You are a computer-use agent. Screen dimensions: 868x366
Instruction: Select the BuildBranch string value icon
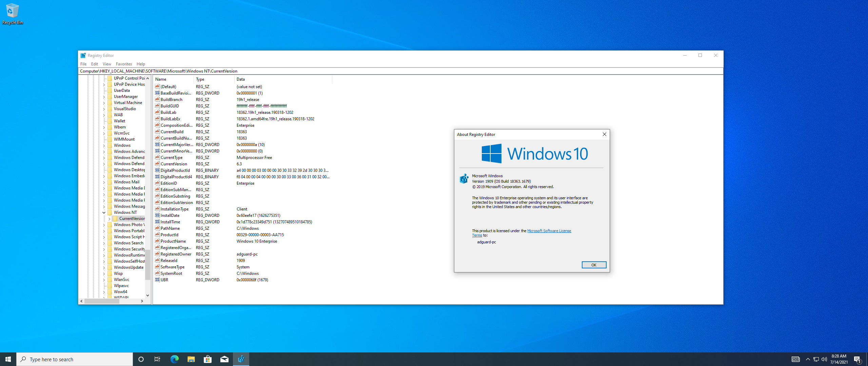pos(157,99)
